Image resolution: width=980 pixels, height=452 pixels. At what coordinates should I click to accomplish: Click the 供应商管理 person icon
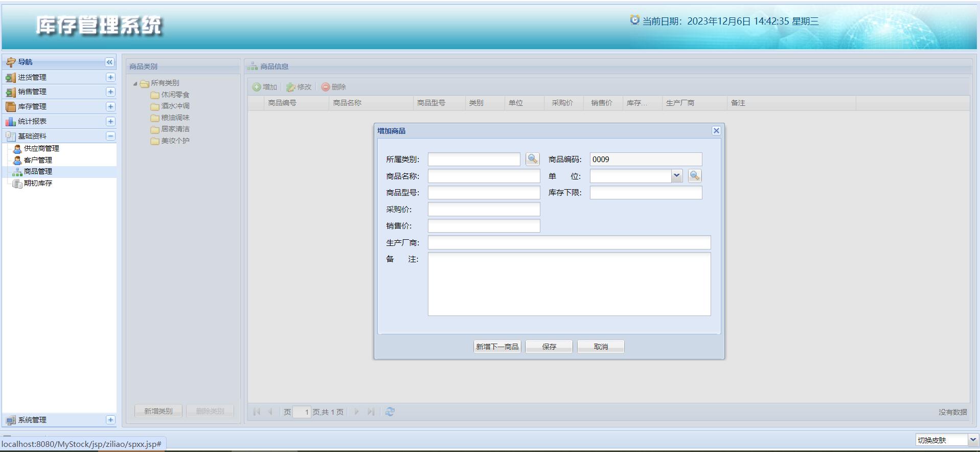[x=17, y=148]
